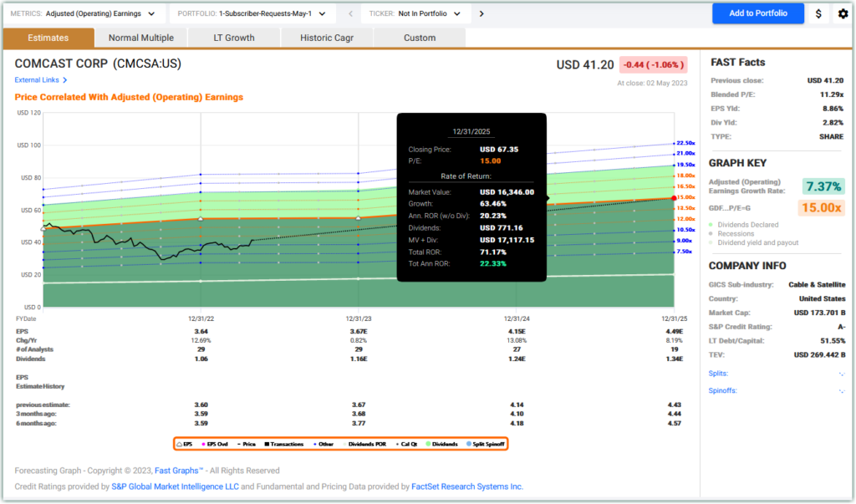This screenshot has height=504, width=856.
Task: Click the S&P Credit Rating A- value
Action: click(841, 327)
